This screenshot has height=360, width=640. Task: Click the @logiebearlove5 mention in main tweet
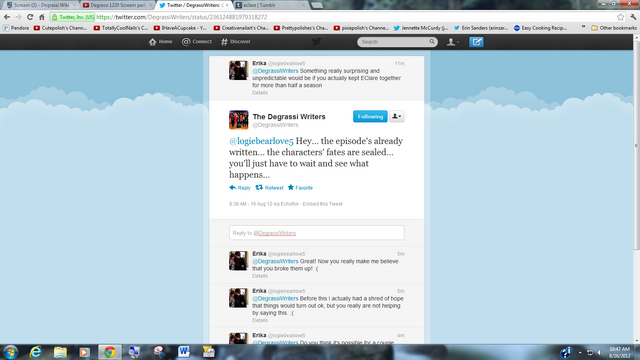click(261, 141)
